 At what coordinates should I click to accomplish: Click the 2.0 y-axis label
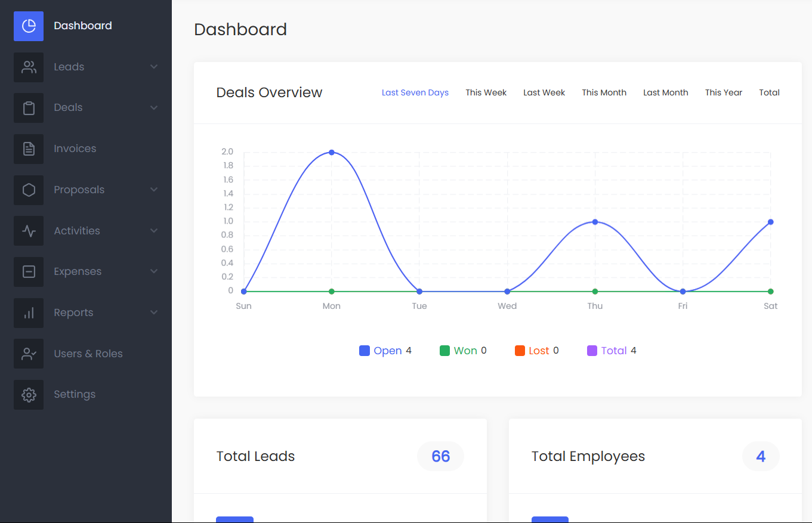(x=227, y=151)
